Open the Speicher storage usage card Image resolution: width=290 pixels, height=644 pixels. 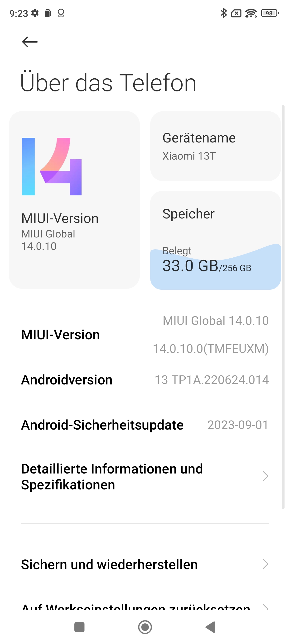click(215, 241)
